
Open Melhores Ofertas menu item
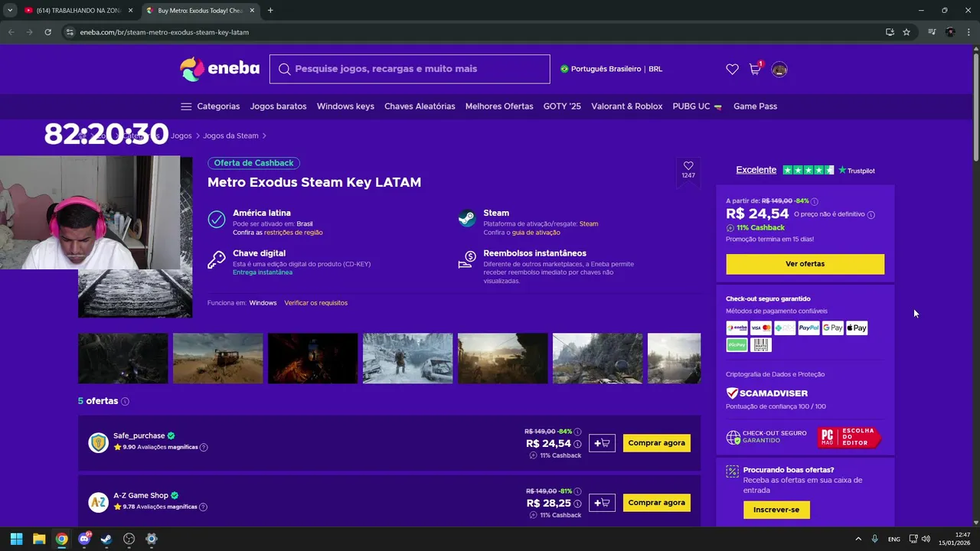pos(499,106)
